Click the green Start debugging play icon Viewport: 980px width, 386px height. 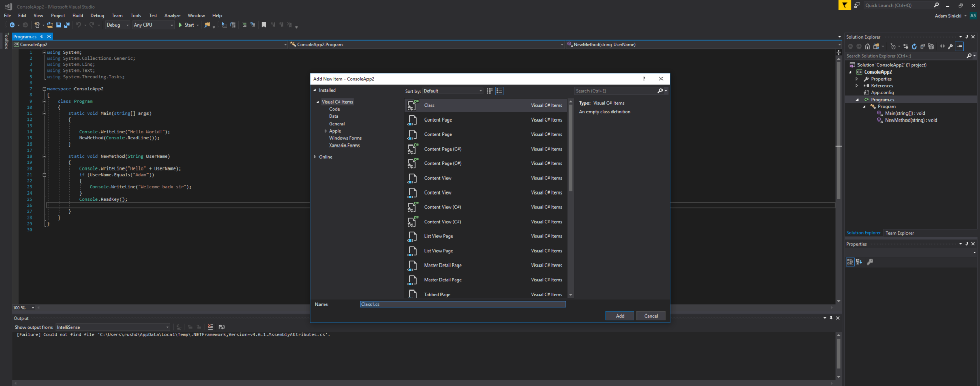pos(180,25)
